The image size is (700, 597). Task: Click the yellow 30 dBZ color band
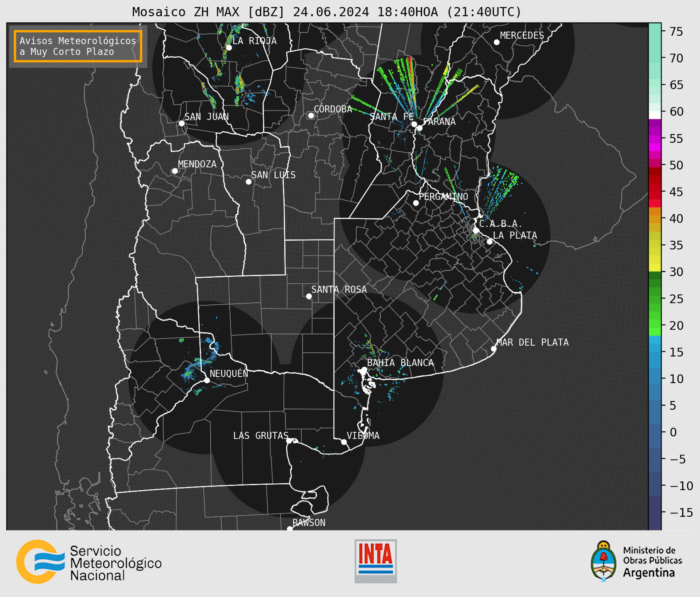coord(655,268)
